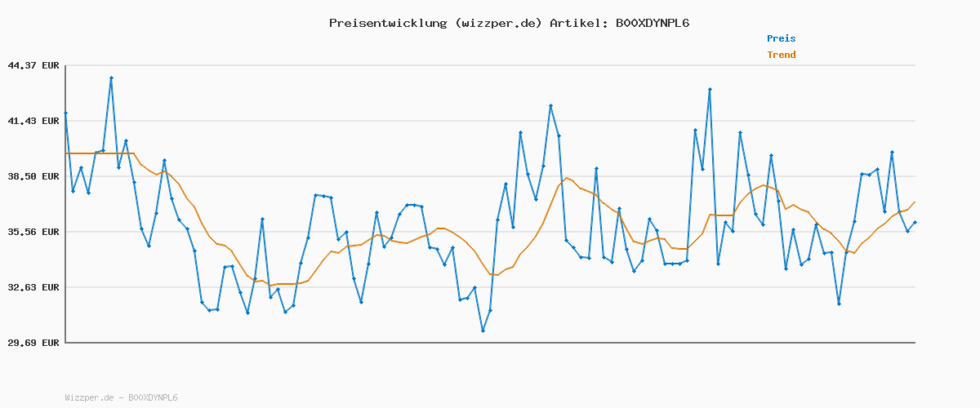Click the tall blue peak near 43 EUR on the right
980x408 pixels.
710,89
